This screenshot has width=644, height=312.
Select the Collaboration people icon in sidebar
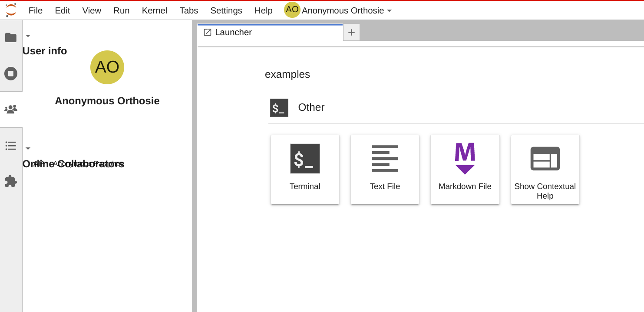(11, 109)
